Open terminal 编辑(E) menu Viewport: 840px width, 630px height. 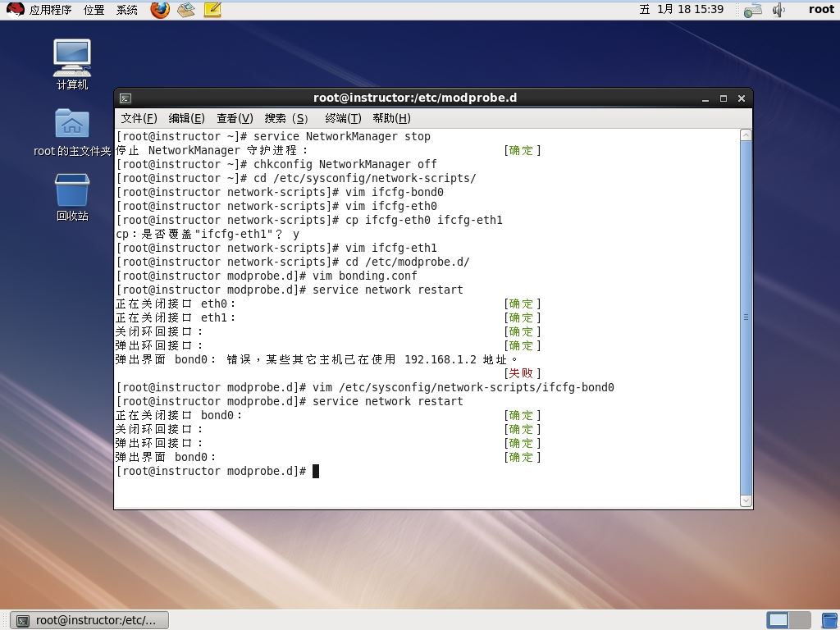pos(186,118)
